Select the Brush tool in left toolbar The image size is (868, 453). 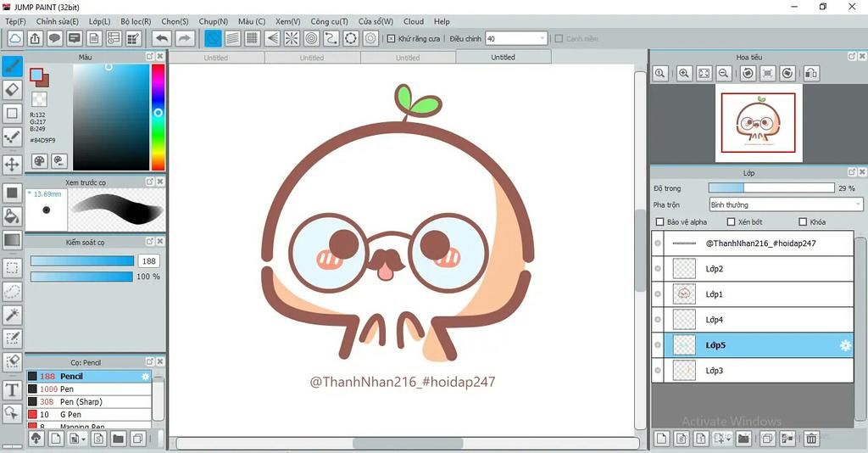[x=12, y=66]
